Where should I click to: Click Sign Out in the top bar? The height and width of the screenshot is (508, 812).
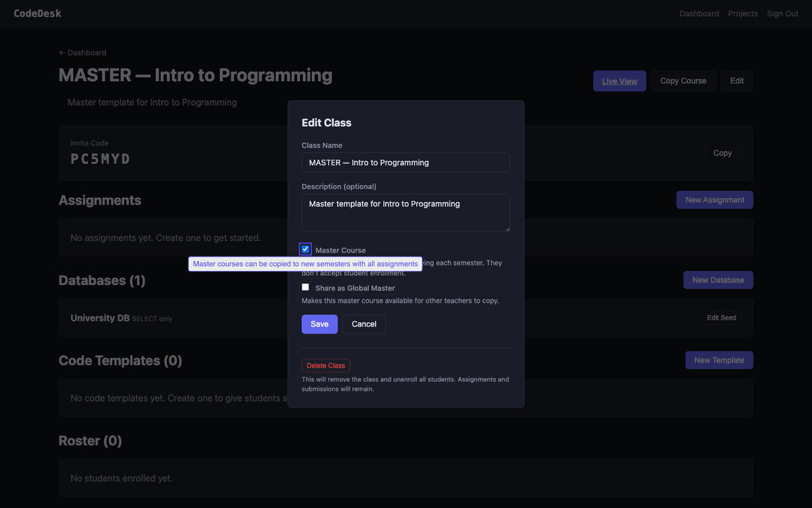[x=782, y=13]
